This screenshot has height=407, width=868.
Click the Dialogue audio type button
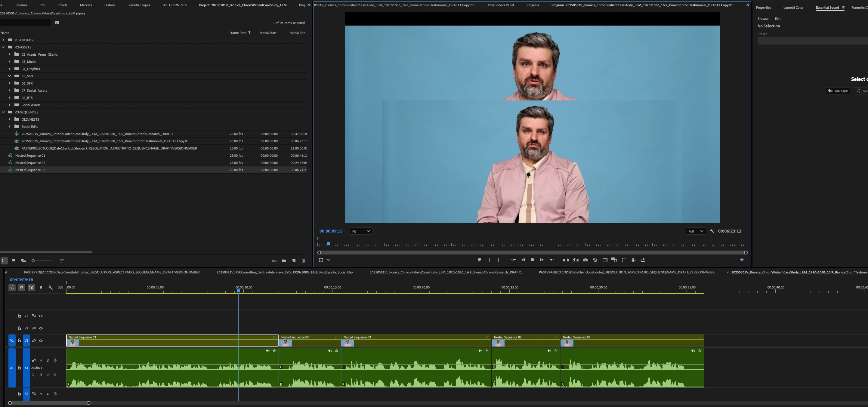[838, 91]
